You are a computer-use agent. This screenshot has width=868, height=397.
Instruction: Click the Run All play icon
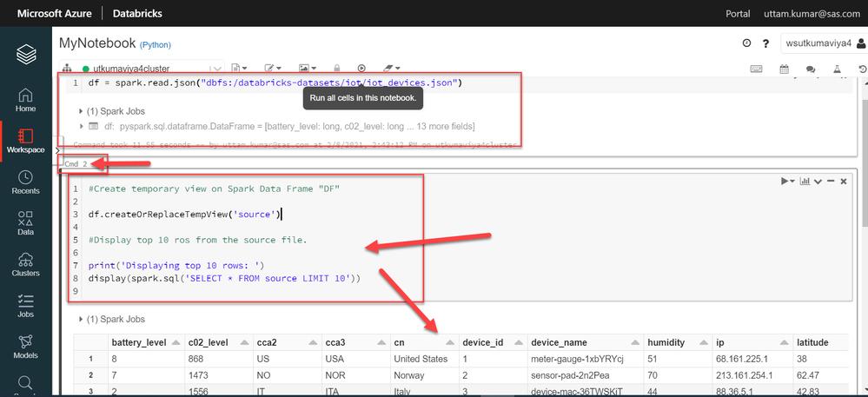click(361, 68)
